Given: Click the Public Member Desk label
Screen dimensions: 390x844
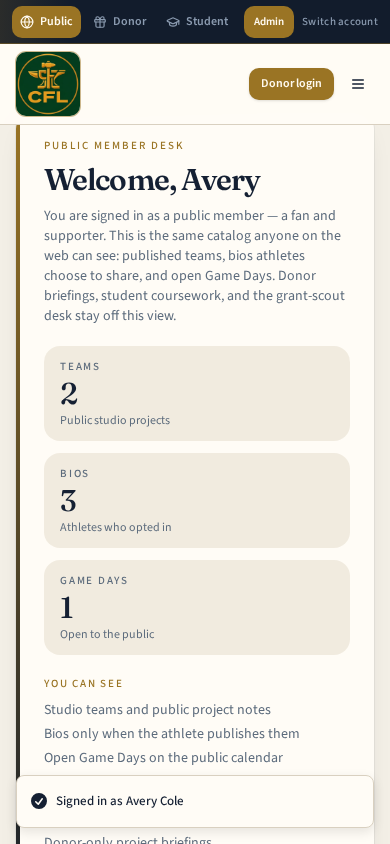Looking at the screenshot, I should pyautogui.click(x=114, y=145).
